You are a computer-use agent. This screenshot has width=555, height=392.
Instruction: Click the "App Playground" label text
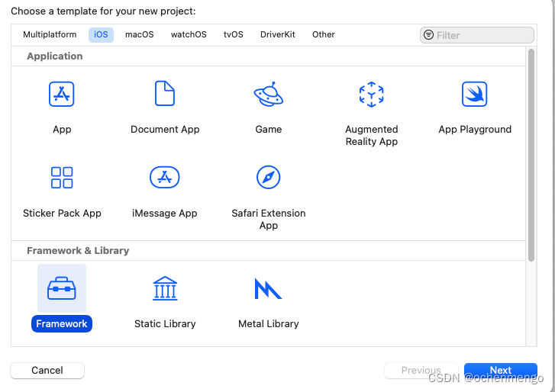tap(475, 130)
